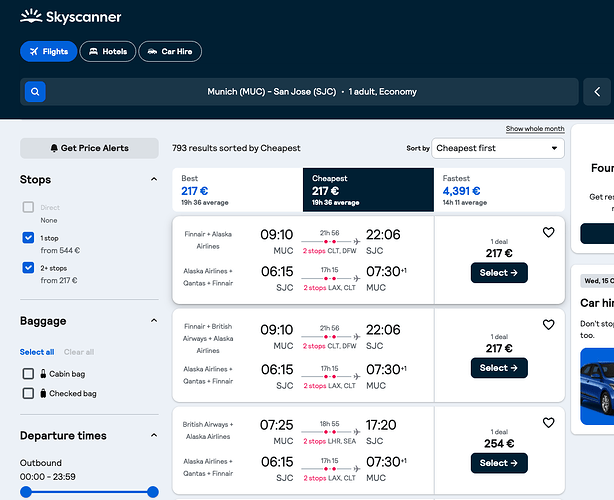This screenshot has width=614, height=500.
Task: Click the bell icon on Get Price Alerts
Action: click(54, 148)
